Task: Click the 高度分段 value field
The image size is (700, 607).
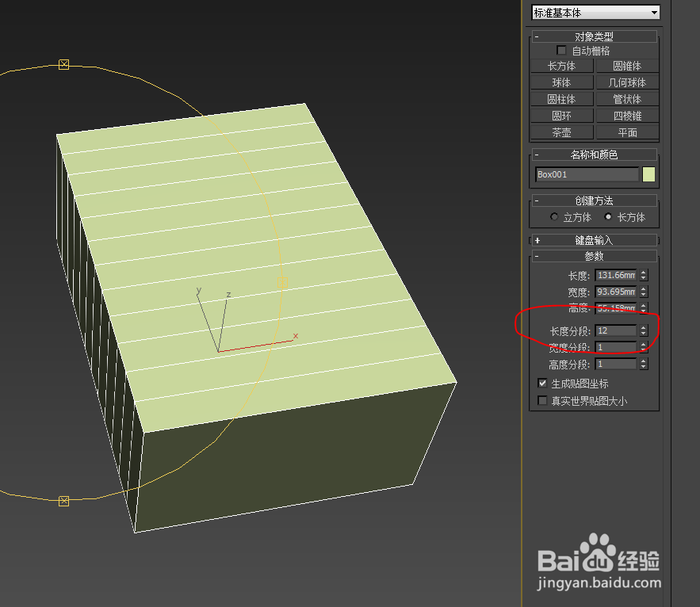Action: click(616, 365)
